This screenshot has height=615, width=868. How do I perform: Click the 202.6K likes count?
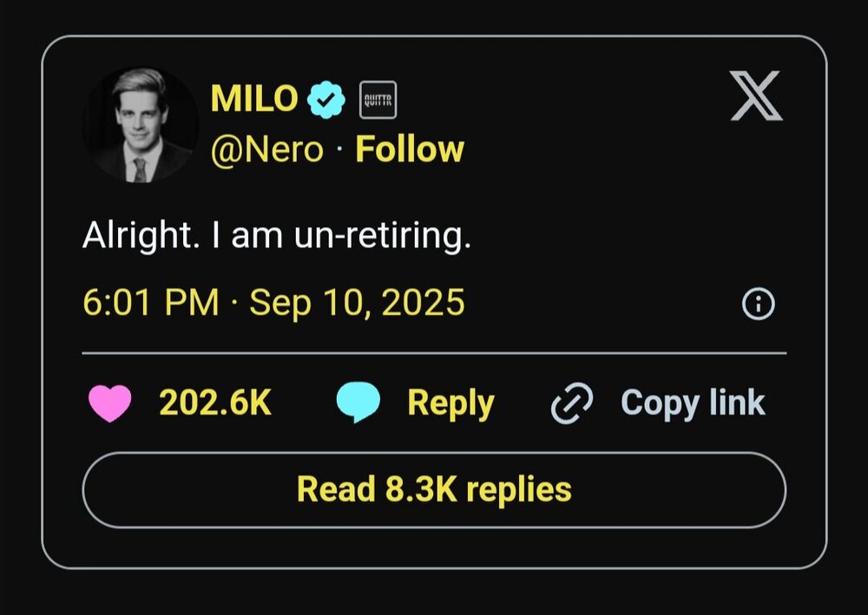pos(215,403)
